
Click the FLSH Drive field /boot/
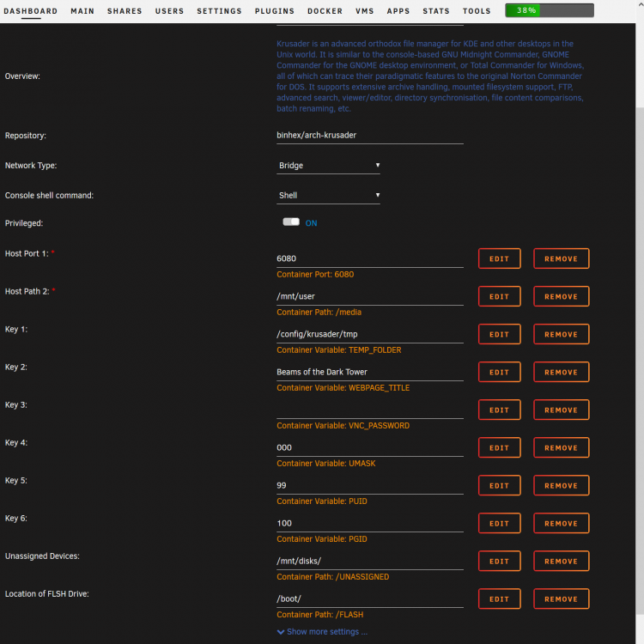(x=370, y=598)
